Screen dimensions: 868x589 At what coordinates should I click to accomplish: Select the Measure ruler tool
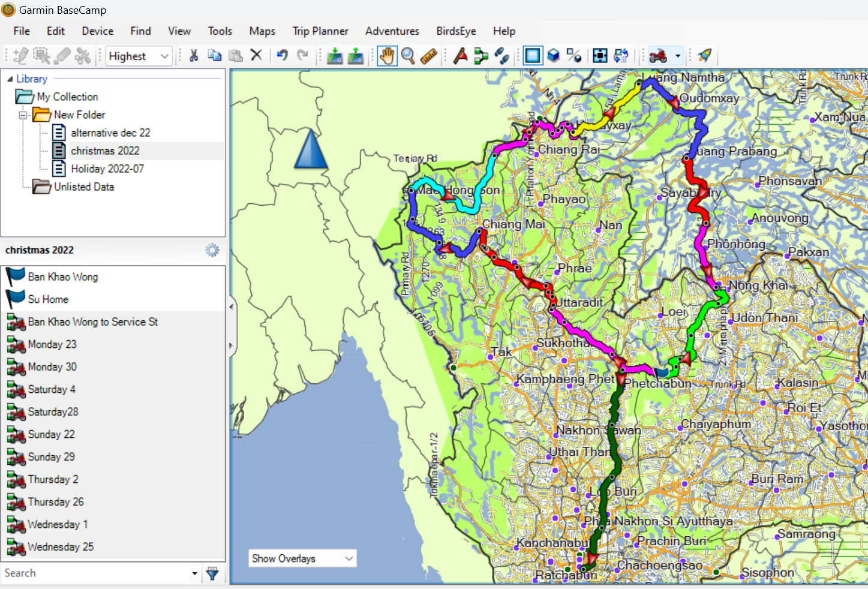click(x=428, y=56)
